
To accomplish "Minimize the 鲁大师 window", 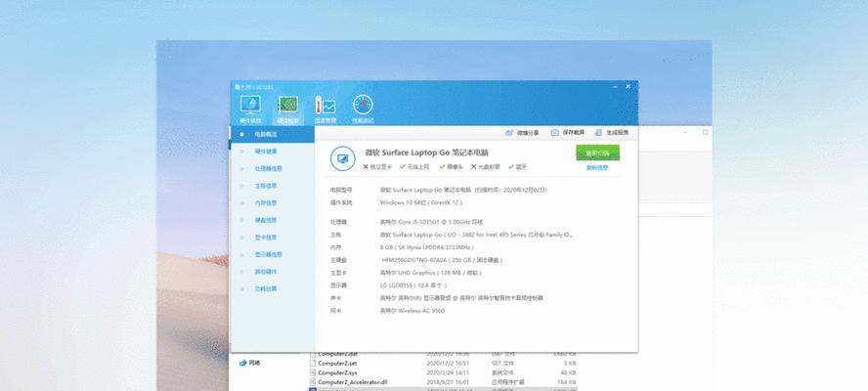I will point(616,87).
